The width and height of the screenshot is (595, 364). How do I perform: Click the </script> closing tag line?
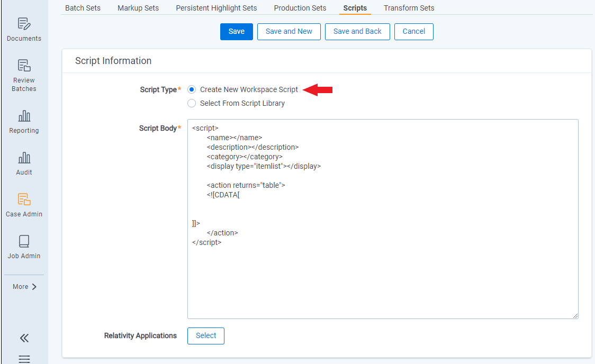207,242
